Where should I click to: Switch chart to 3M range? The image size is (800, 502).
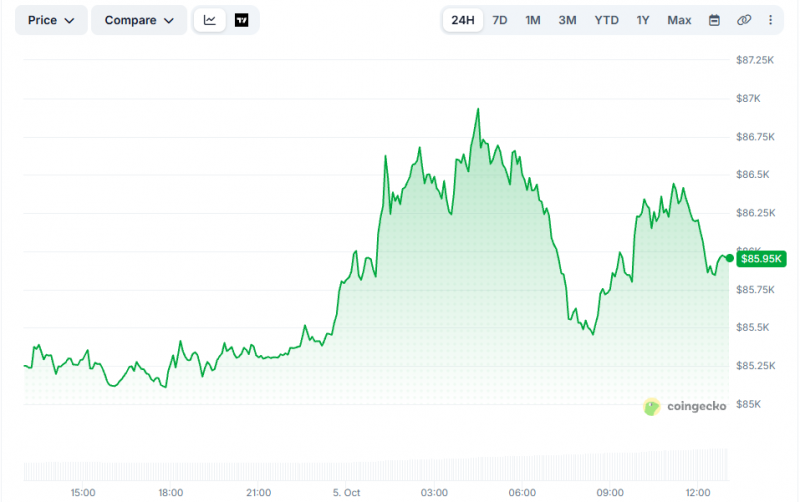click(567, 20)
